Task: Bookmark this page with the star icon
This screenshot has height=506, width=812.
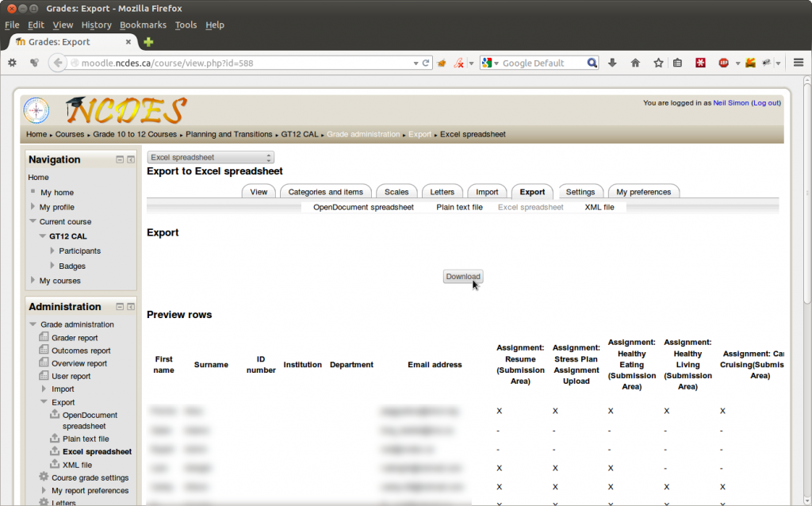Action: pos(658,63)
